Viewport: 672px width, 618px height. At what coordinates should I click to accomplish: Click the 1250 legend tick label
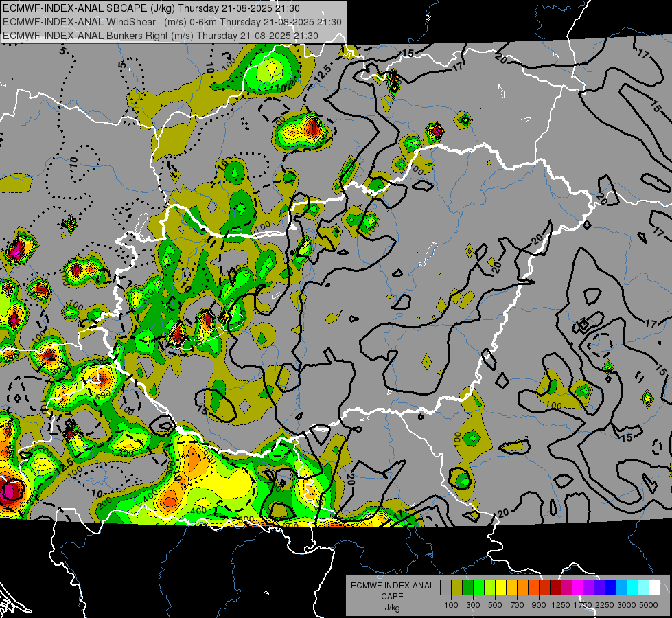click(x=561, y=605)
